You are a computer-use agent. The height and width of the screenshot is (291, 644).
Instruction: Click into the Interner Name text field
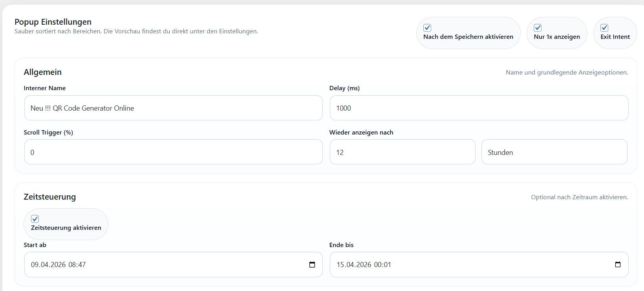(x=173, y=108)
